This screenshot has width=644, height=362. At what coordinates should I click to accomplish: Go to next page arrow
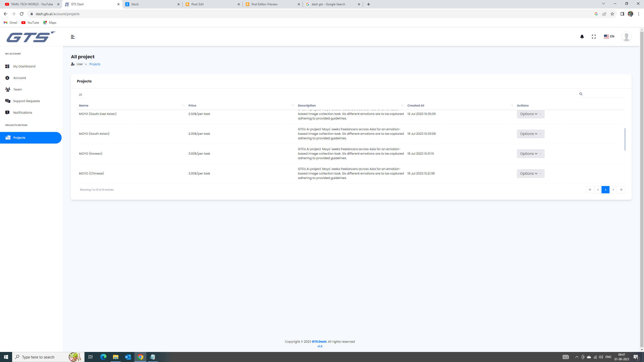click(613, 190)
